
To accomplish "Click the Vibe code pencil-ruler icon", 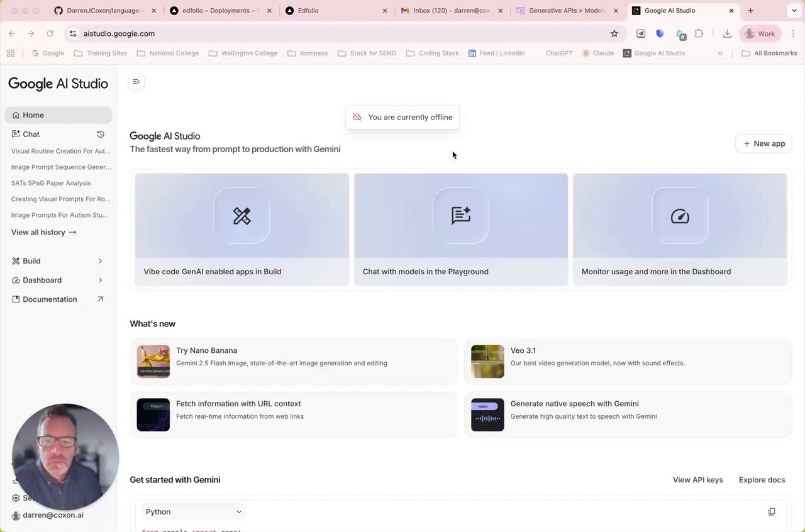I will pos(242,216).
